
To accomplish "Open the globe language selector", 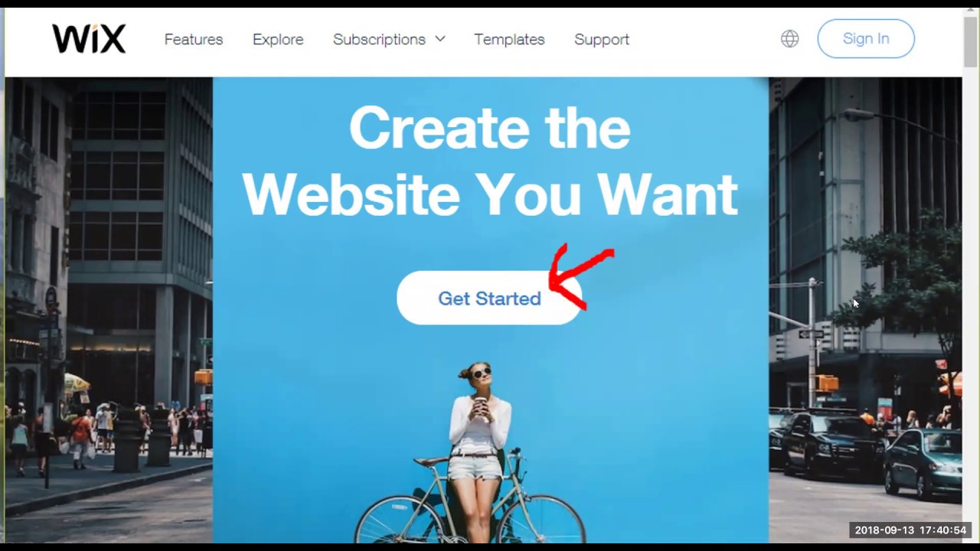I will point(789,39).
